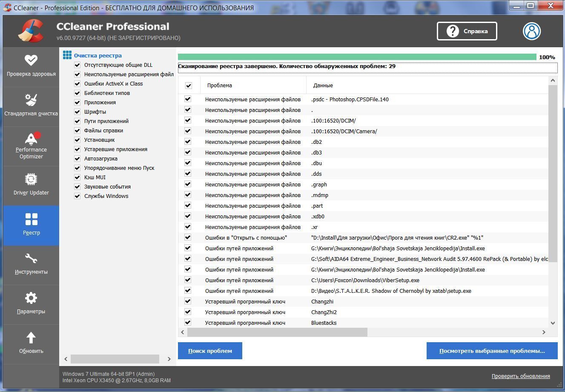Viewport: 565px width, 392px height.
Task: Select Очистка реестра tree header
Action: click(x=98, y=55)
